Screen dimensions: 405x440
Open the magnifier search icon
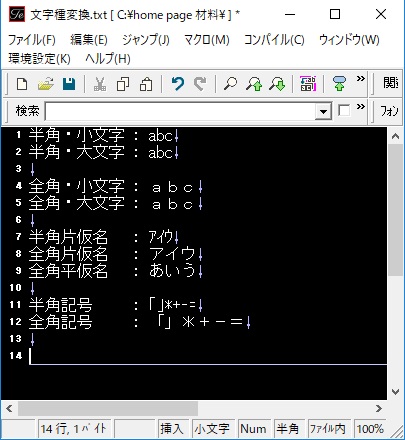pyautogui.click(x=230, y=84)
